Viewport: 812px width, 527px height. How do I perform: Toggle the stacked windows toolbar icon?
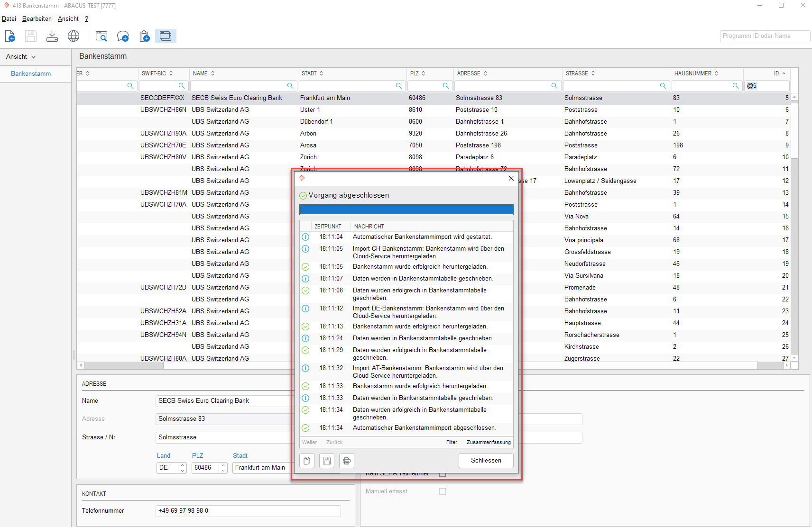point(166,36)
